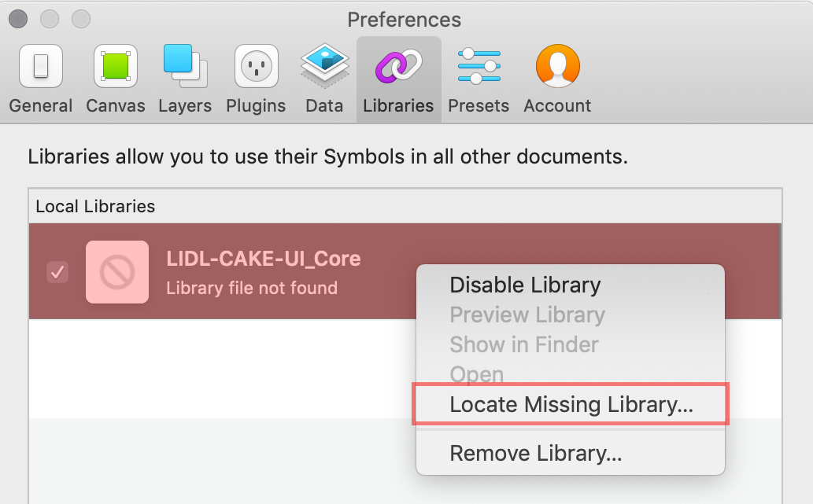Uncheck the LIDL-CAKE-UI_Core library checkbox
This screenshot has height=504, width=813.
[57, 272]
